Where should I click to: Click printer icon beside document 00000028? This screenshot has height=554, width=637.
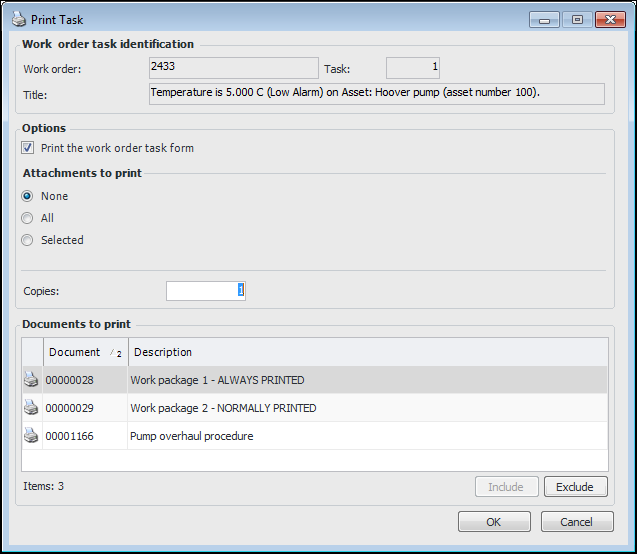(x=31, y=380)
